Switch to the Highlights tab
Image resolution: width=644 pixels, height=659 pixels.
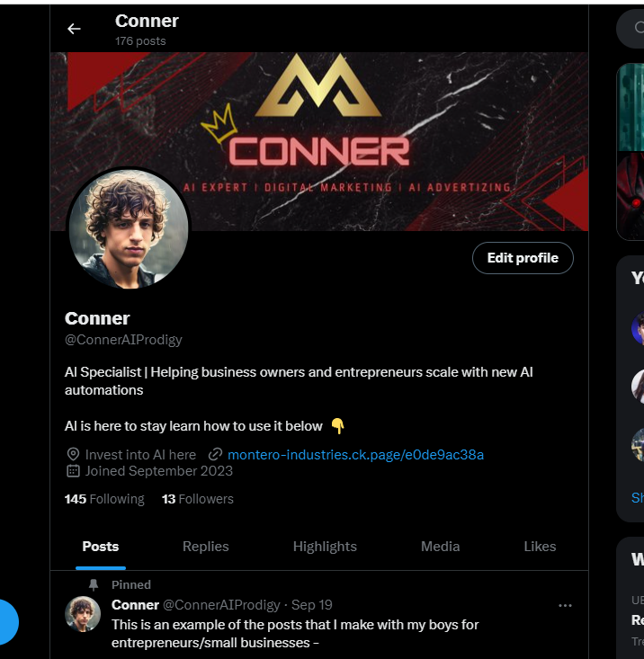tap(325, 547)
